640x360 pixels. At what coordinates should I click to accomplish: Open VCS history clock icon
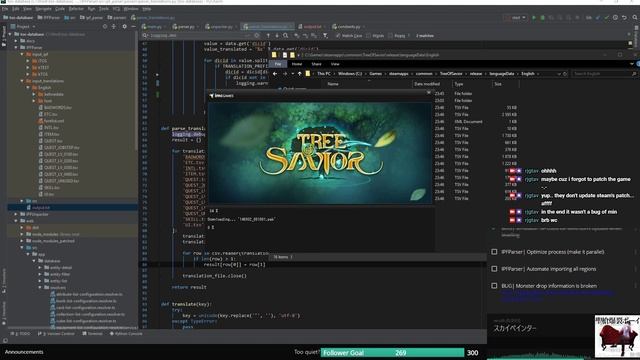615,18
